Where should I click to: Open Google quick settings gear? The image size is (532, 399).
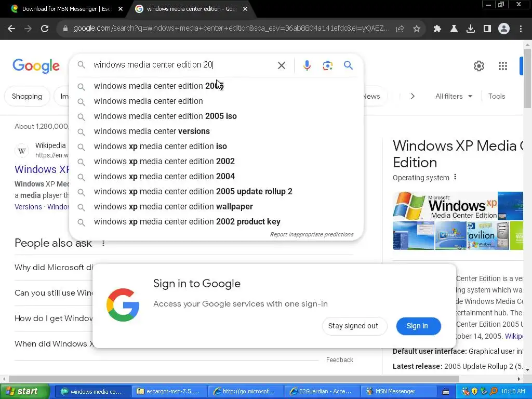(x=478, y=66)
